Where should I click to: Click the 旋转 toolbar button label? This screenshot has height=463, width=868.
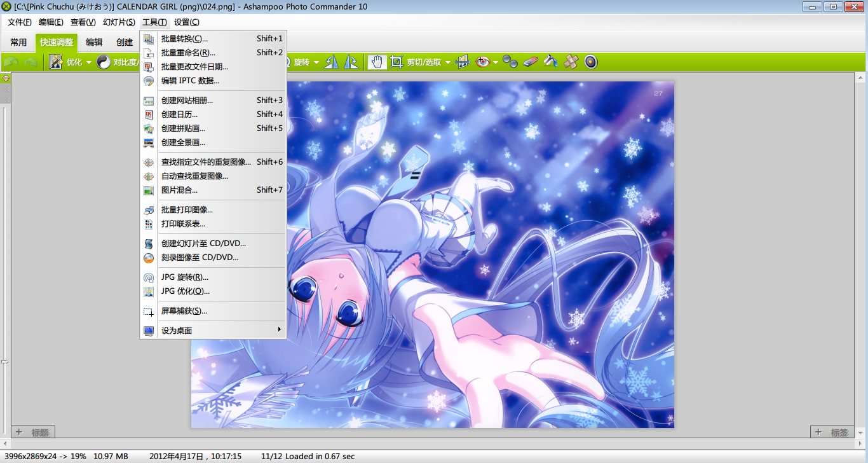(302, 62)
